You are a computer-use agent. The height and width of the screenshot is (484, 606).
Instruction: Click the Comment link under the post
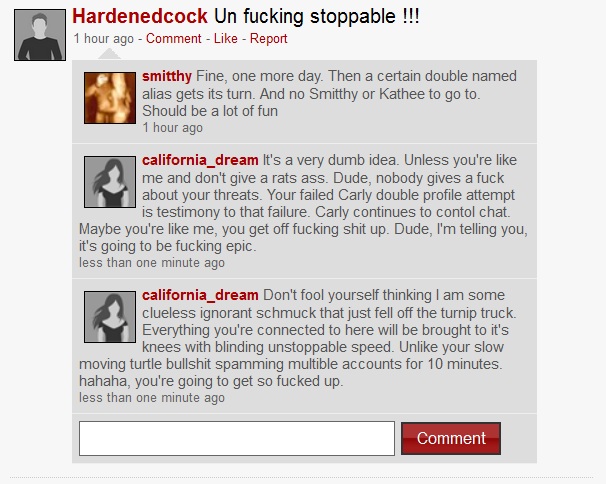[174, 39]
